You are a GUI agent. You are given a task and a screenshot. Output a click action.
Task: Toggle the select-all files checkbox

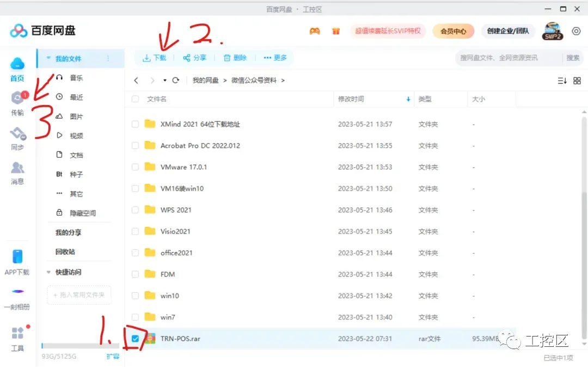point(136,99)
